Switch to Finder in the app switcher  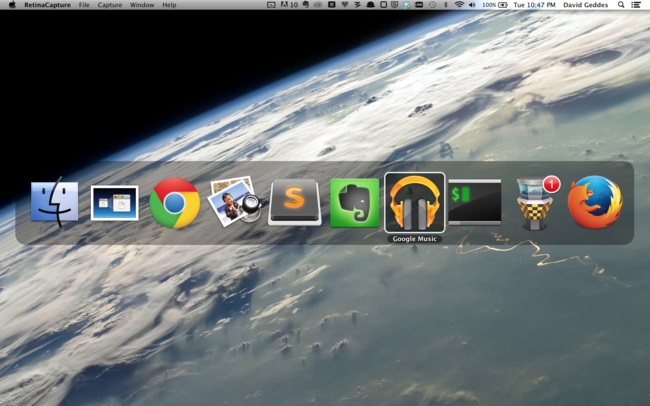(54, 203)
